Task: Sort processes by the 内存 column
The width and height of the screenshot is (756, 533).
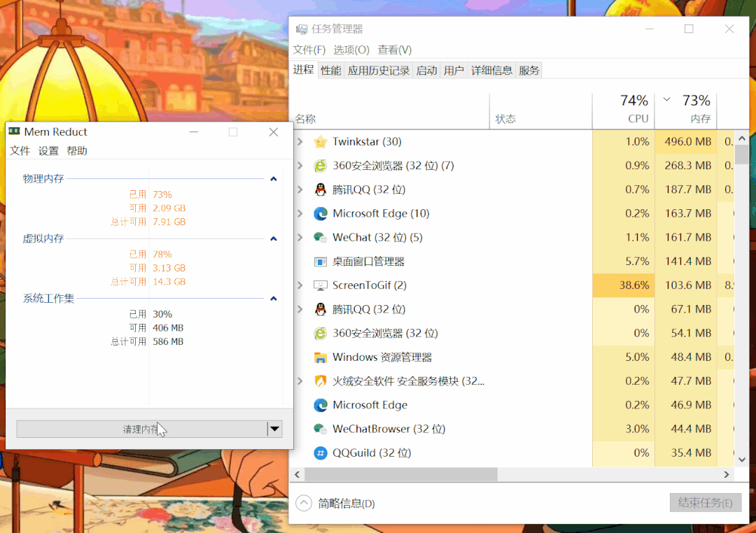Action: [x=685, y=110]
